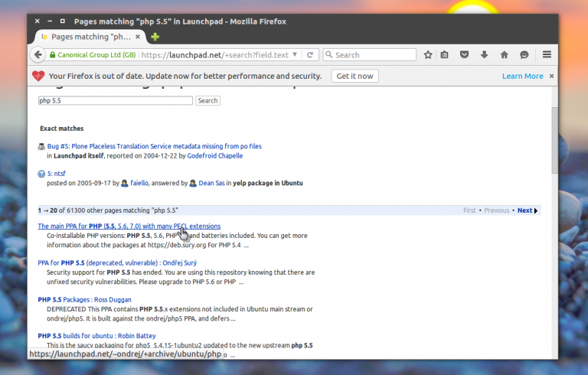This screenshot has width=588, height=375.
Task: Save the page to Pocket
Action: 465,55
